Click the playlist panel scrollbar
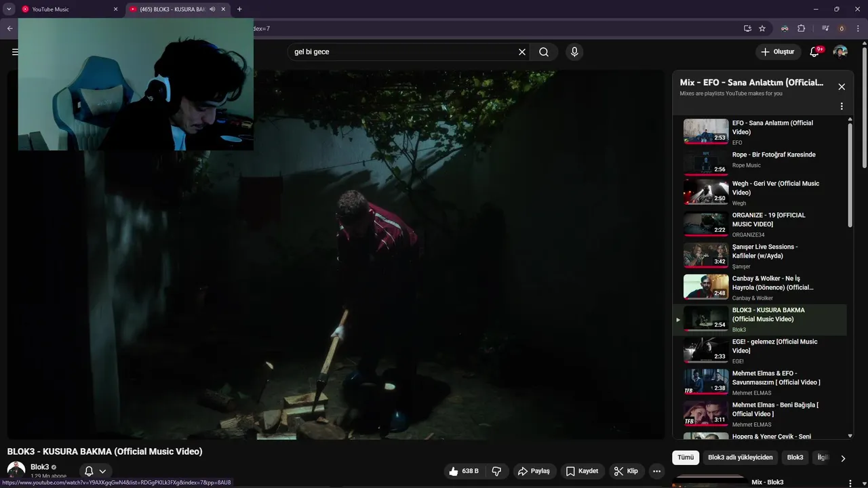 tap(850, 175)
